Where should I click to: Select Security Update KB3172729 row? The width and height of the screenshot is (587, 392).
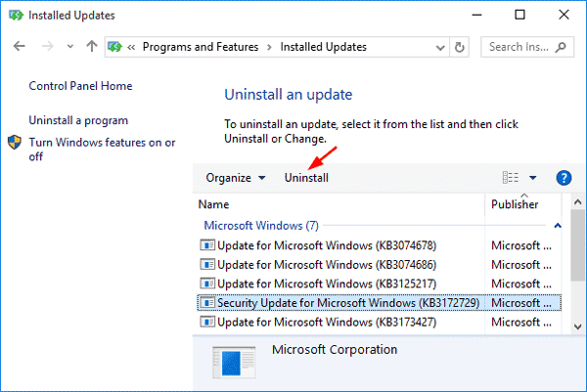pyautogui.click(x=347, y=301)
